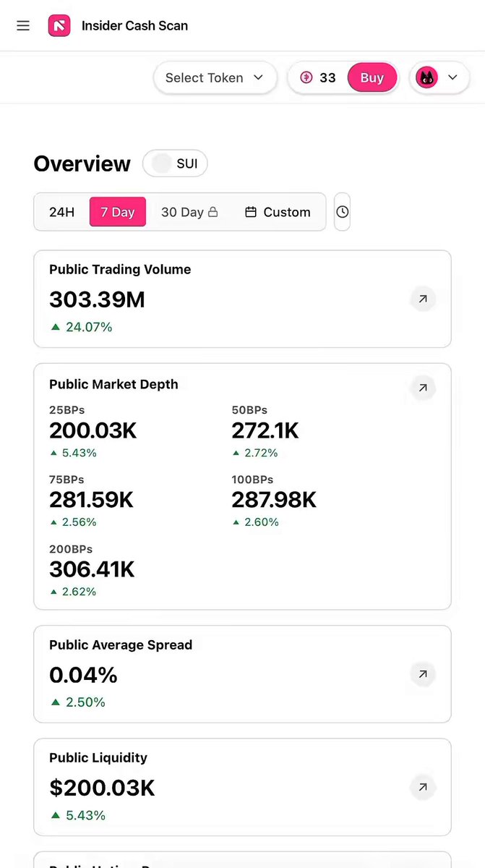Click the 50BPs depth value 272.1K

[x=265, y=431]
